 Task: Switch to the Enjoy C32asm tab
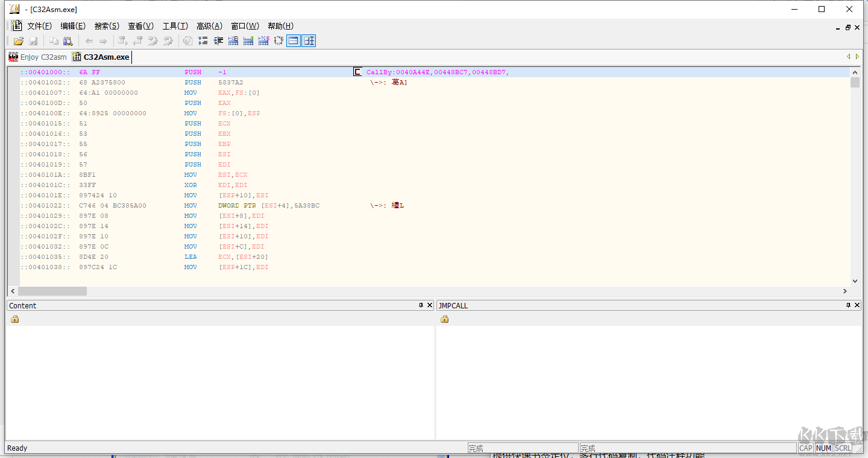[37, 57]
